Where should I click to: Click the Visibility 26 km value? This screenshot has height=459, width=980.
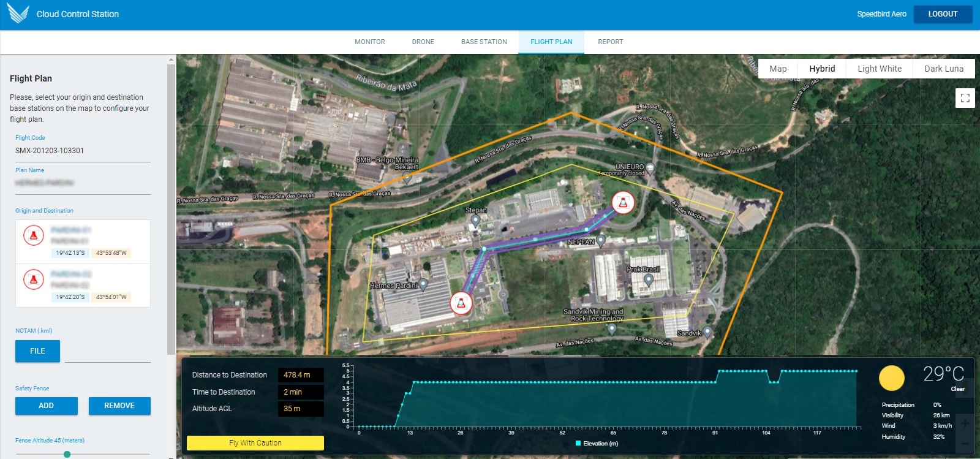click(941, 415)
